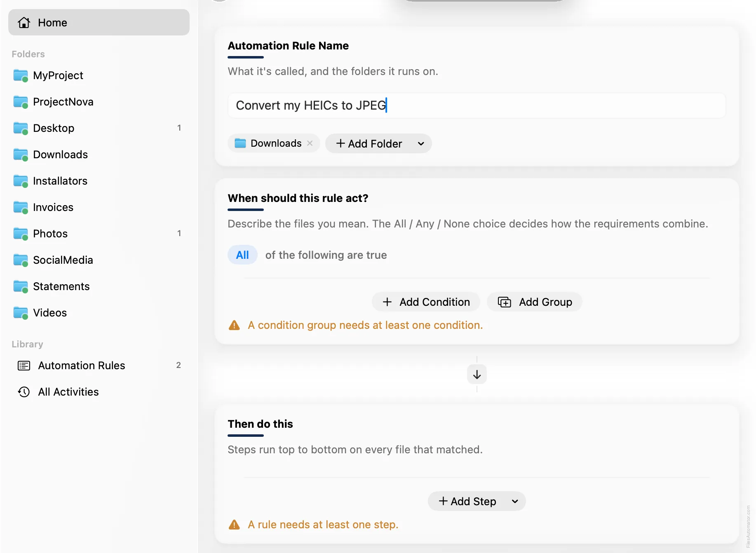This screenshot has width=756, height=553.
Task: Click the rule step warning triangle icon
Action: coord(234,525)
